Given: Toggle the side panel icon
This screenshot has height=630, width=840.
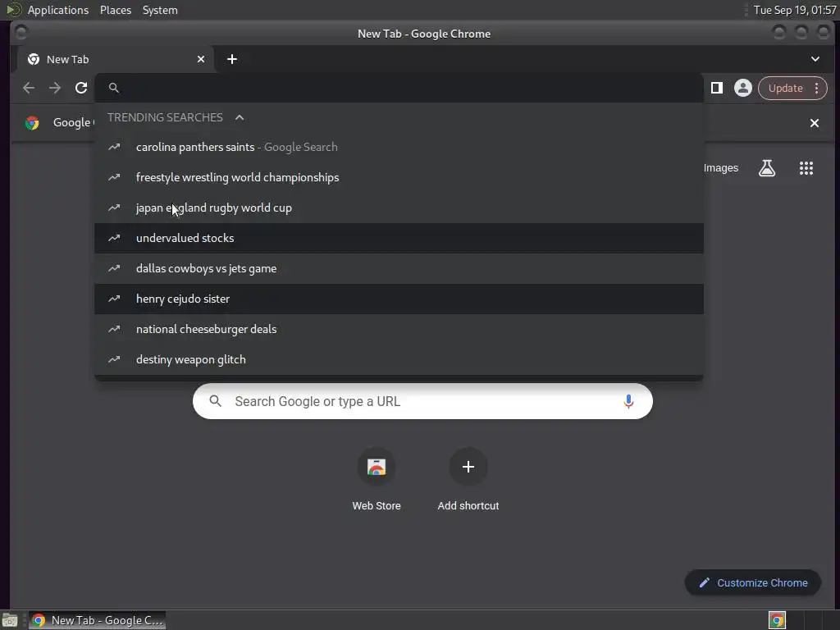Looking at the screenshot, I should (x=717, y=88).
